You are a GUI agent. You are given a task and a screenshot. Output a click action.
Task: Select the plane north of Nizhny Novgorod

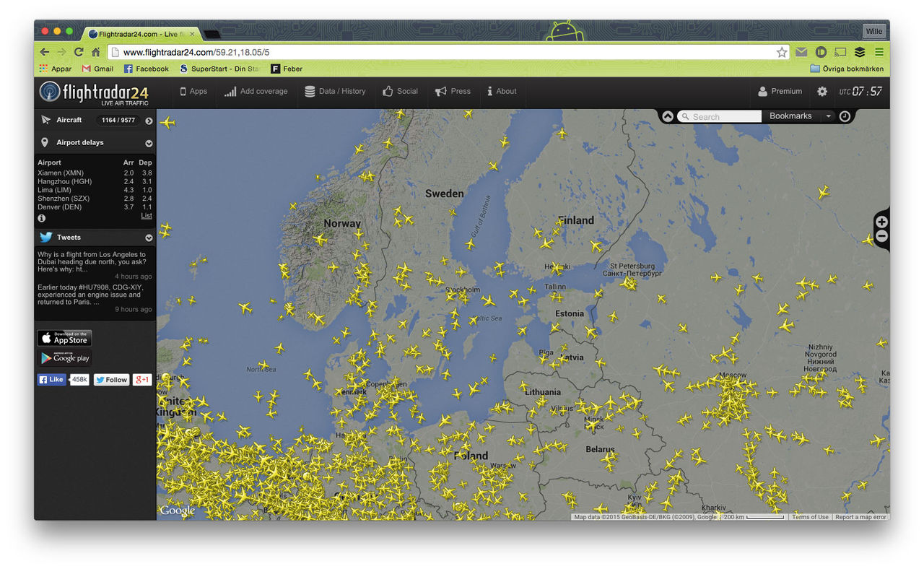(823, 192)
